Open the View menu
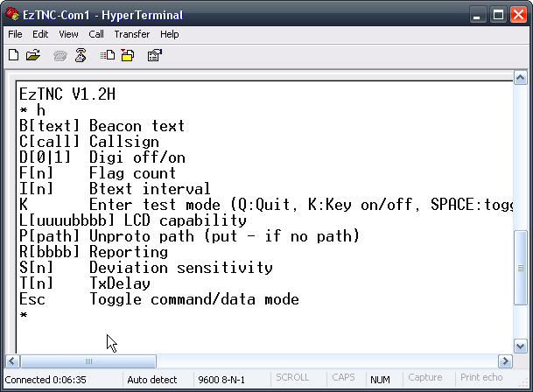Image resolution: width=533 pixels, height=392 pixels. click(x=68, y=34)
